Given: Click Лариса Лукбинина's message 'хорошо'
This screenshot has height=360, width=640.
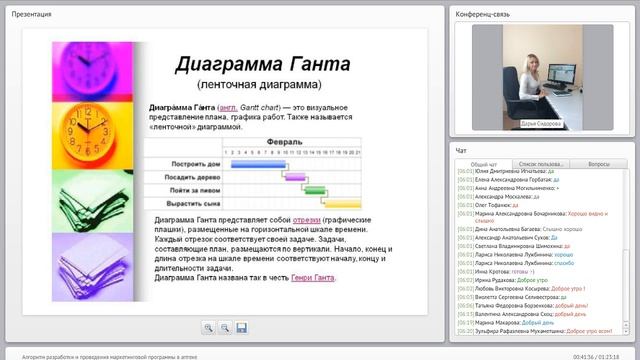Looking at the screenshot, I should point(515,255).
